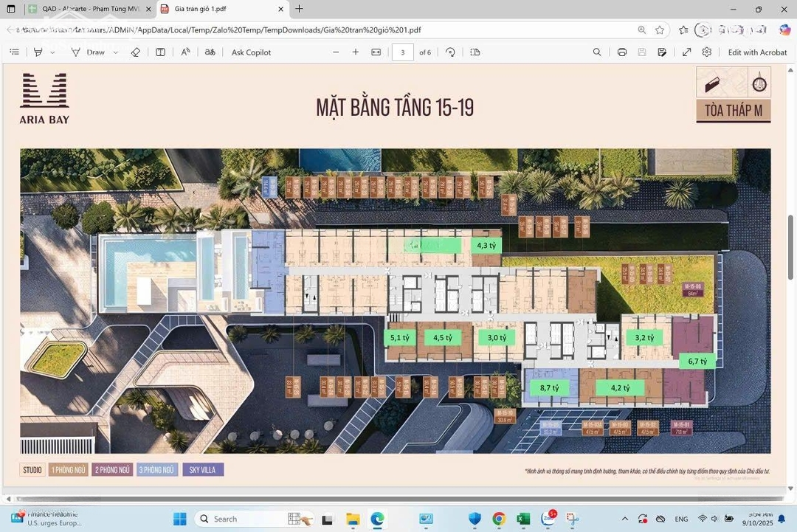Open the table of contents panel
Viewport: 797px width, 532px height.
(x=14, y=52)
